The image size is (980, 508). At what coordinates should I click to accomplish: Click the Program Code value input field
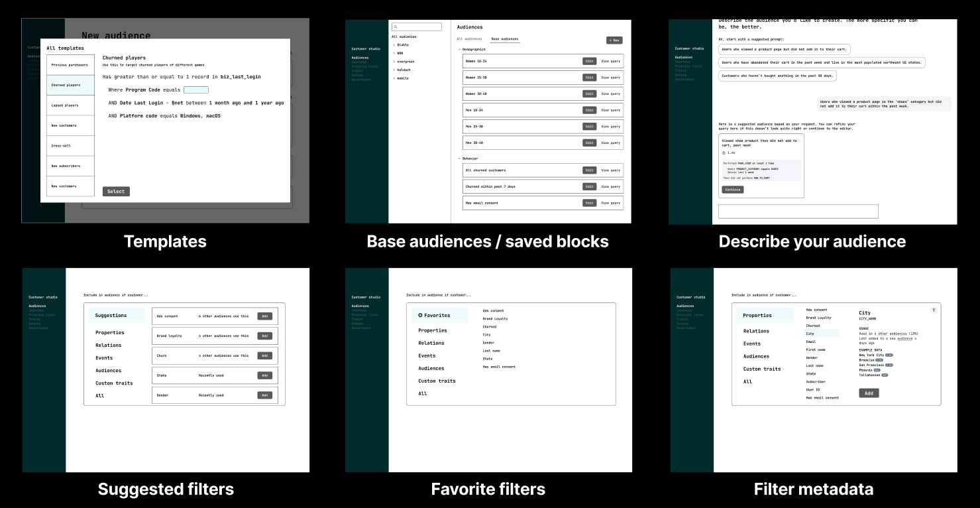[x=195, y=90]
